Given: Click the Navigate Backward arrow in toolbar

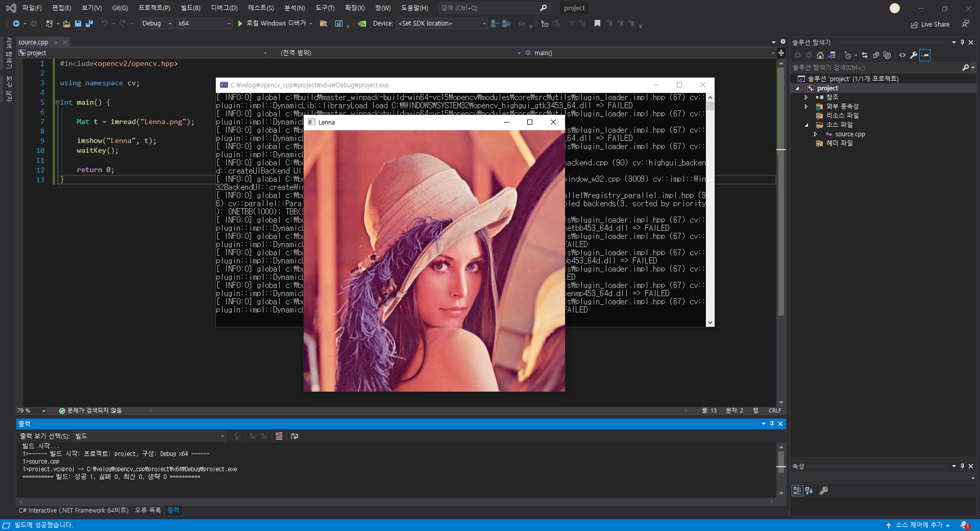Looking at the screenshot, I should [x=16, y=23].
